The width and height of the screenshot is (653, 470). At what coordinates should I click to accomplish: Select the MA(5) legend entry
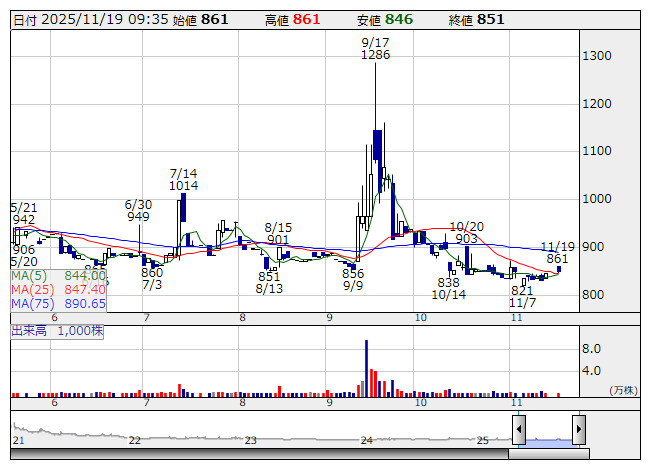59,276
